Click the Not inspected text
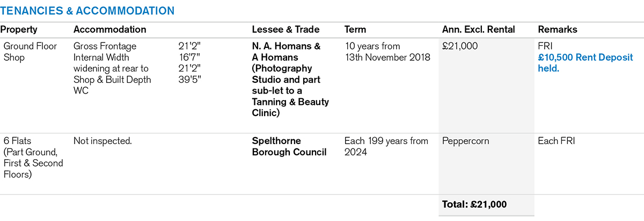 [x=103, y=141]
